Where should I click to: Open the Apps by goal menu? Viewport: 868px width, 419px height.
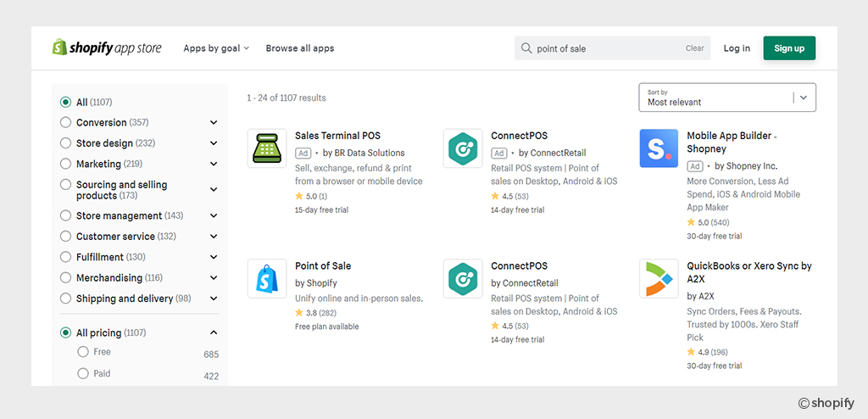[x=216, y=48]
